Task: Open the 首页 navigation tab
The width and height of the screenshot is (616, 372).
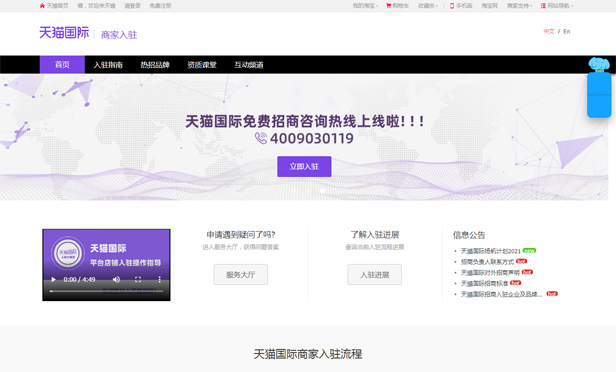Action: click(62, 64)
